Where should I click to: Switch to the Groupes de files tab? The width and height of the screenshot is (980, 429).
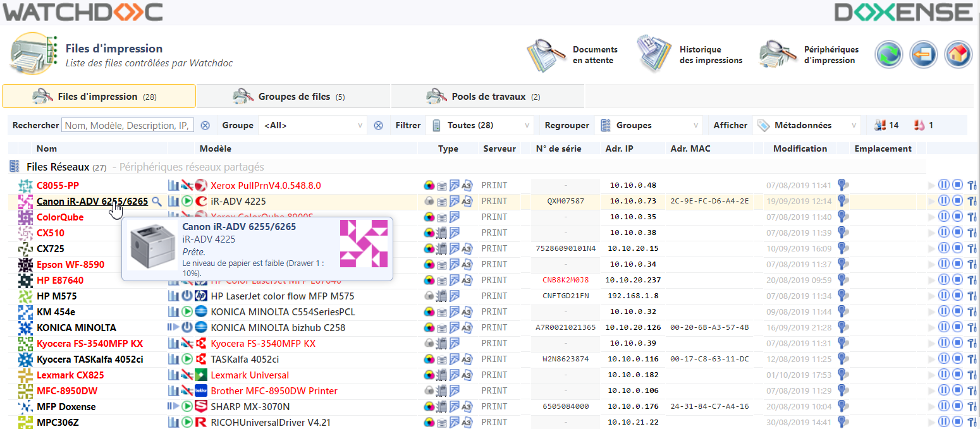click(293, 97)
